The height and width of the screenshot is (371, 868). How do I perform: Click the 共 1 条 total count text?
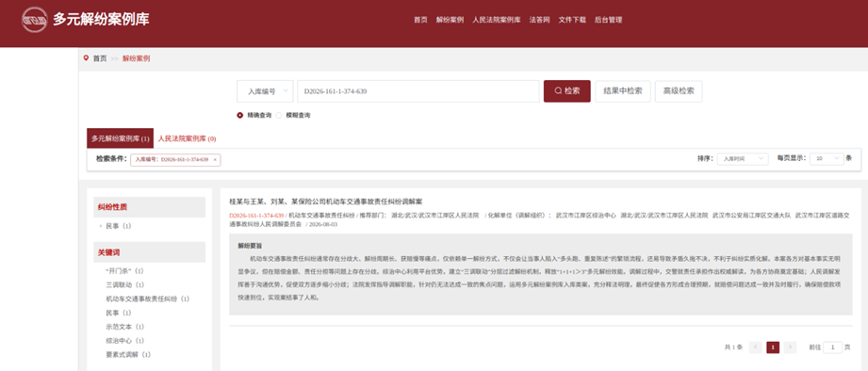(733, 347)
